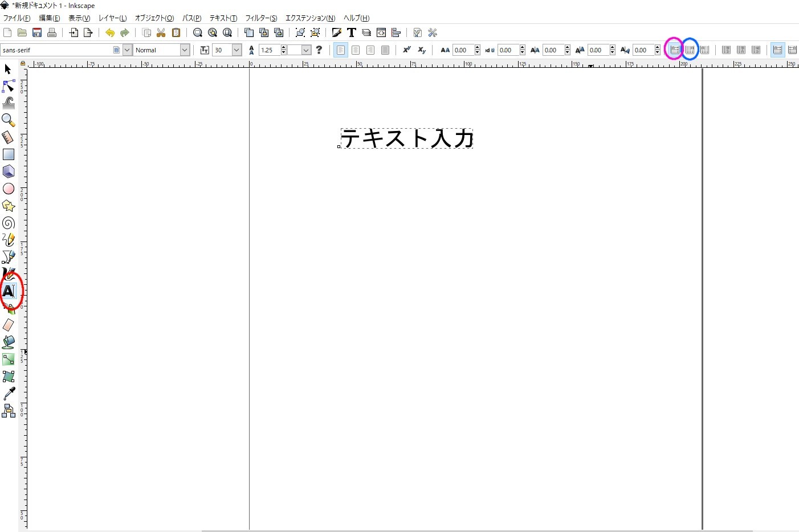The width and height of the screenshot is (799, 532).
Task: Click the テキスト入力 text object on canvas
Action: coord(407,138)
